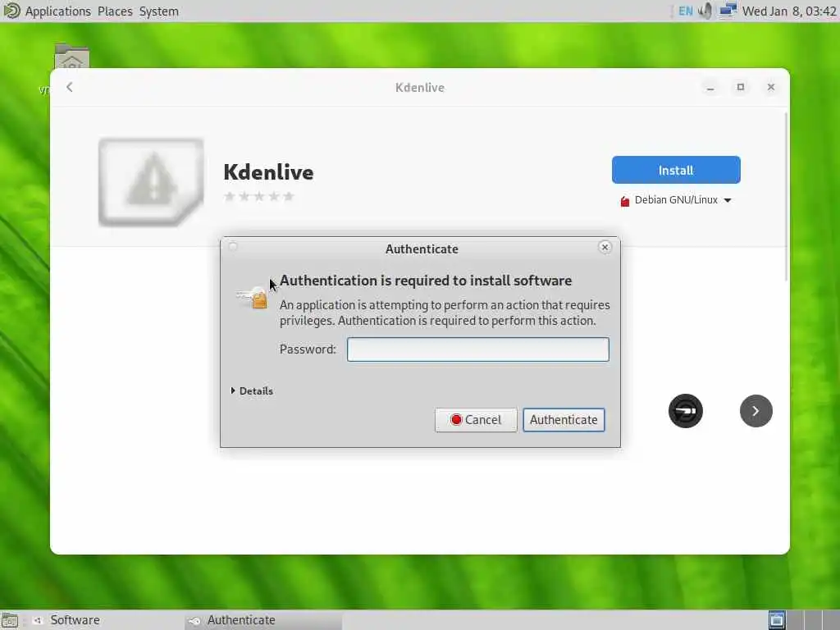Click the clock showing Wed Jan 8
The width and height of the screenshot is (840, 630).
click(789, 11)
